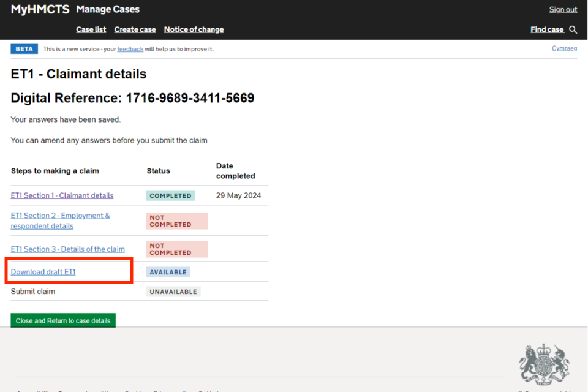This screenshot has width=588, height=392.
Task: Open the Case list menu item
Action: 91,29
